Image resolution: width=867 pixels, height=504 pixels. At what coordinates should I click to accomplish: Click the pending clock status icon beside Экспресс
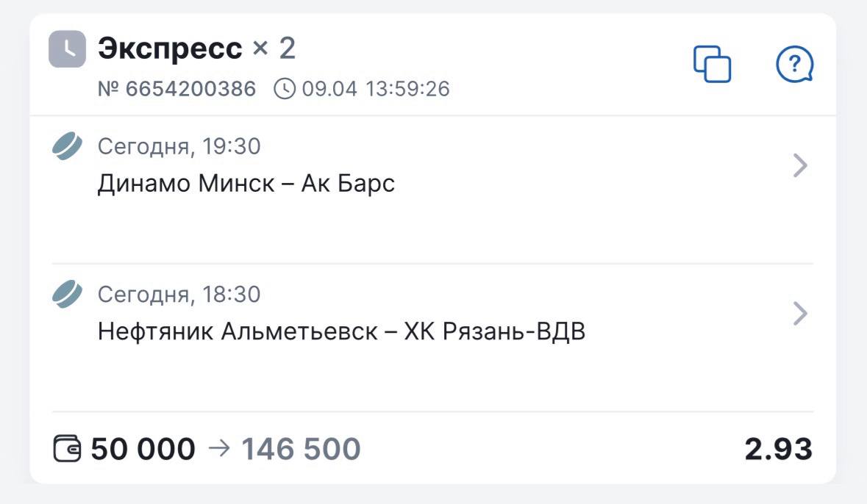coord(68,49)
